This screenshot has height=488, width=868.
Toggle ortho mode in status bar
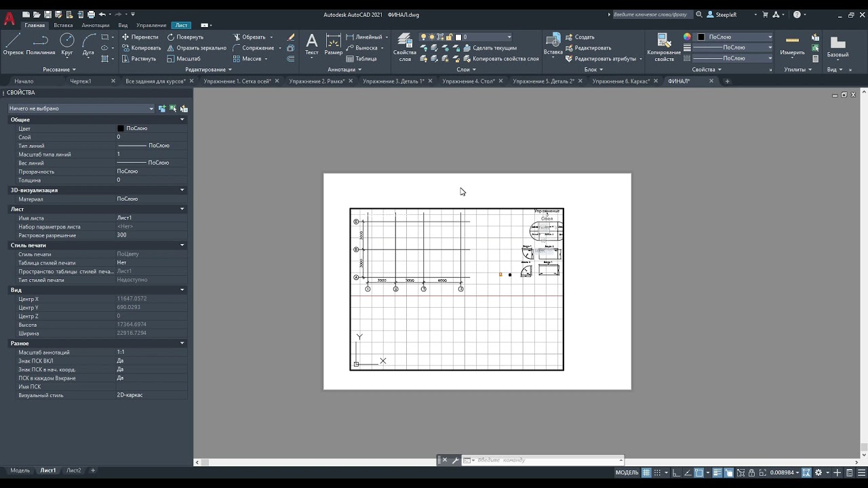click(x=675, y=472)
